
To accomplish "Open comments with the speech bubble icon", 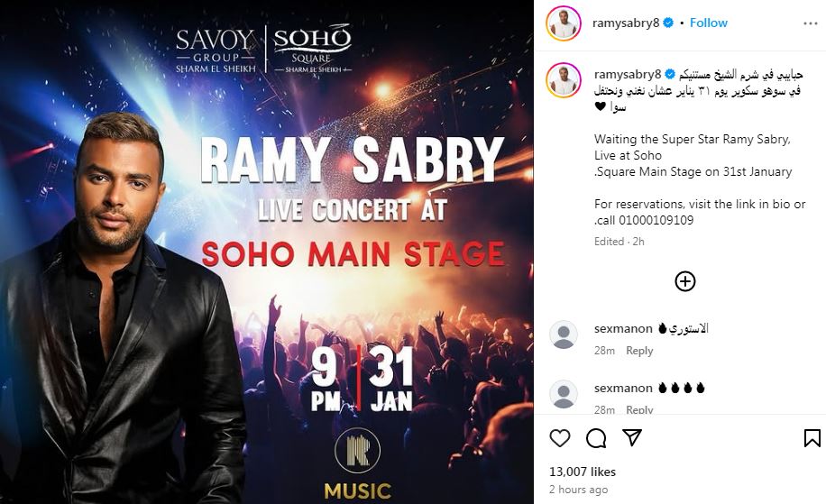I will (x=596, y=438).
